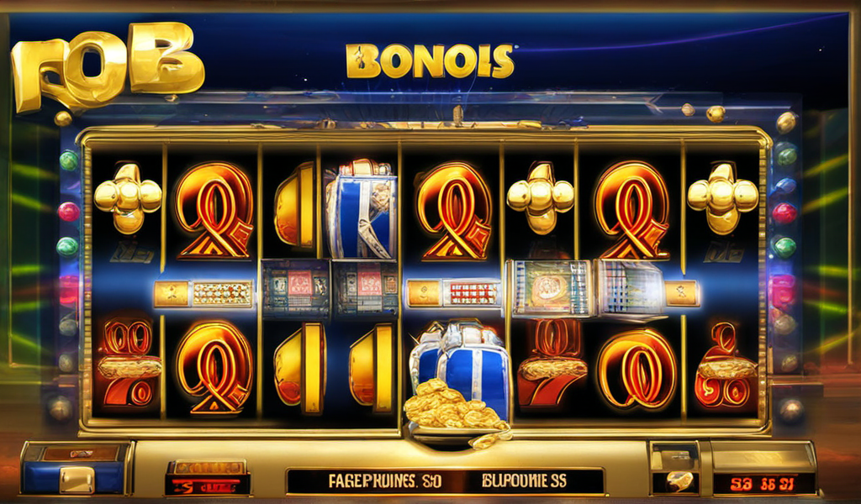
Task: Click the gold nugget button on the bottom panel
Action: coord(675,481)
